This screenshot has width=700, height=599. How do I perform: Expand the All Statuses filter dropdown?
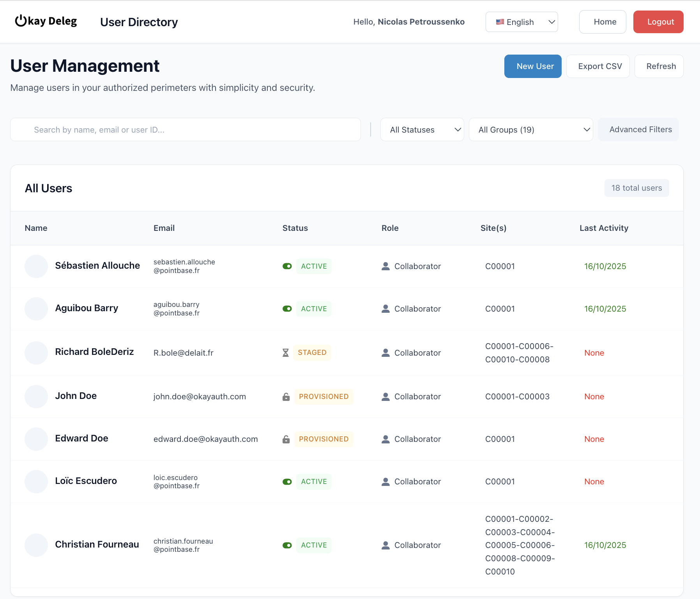[x=422, y=129]
